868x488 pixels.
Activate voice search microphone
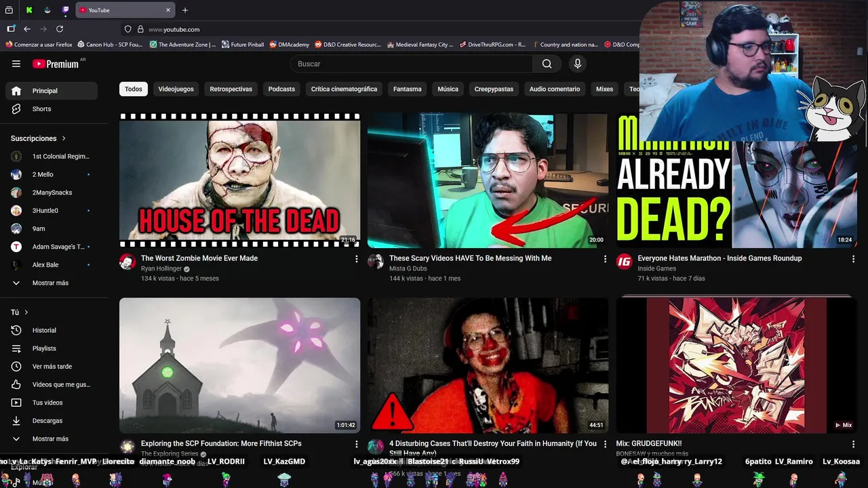click(577, 64)
